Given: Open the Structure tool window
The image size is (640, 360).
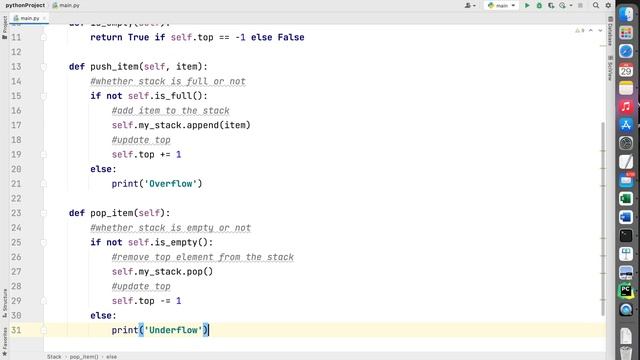Looking at the screenshot, I should click(4, 303).
